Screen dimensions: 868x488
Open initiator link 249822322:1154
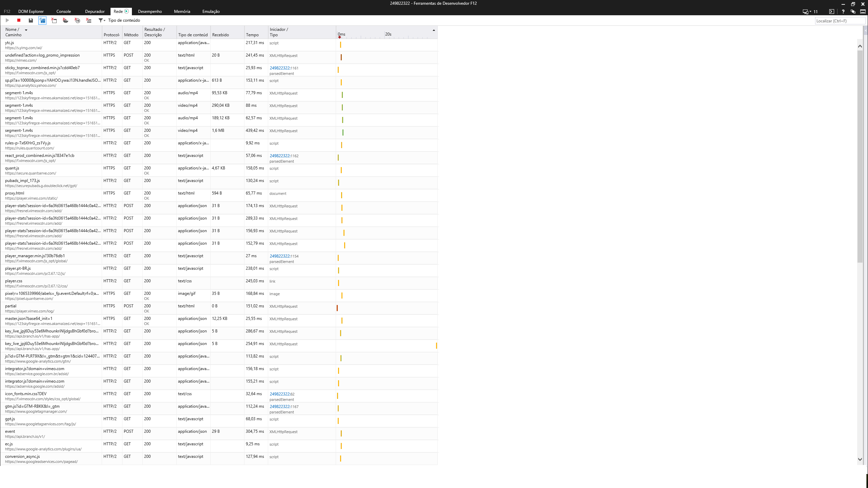click(x=284, y=256)
